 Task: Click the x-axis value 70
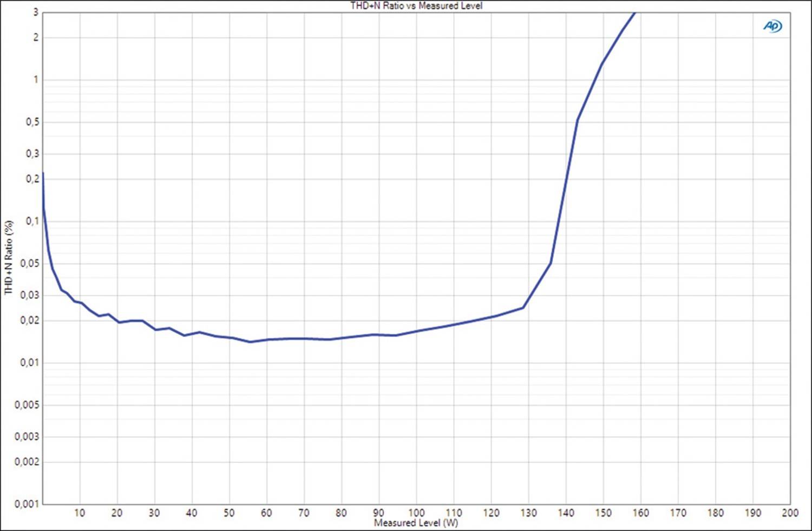[304, 513]
